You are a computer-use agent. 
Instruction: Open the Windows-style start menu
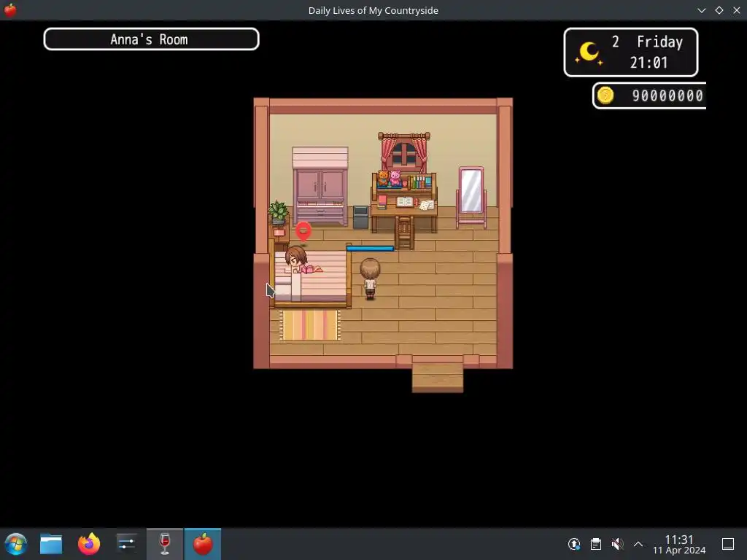(16, 544)
